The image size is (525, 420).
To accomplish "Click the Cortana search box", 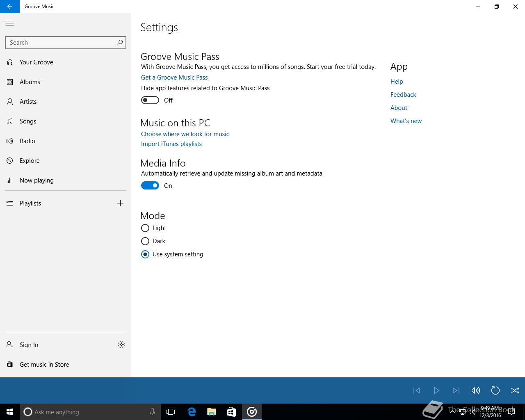I will (x=90, y=412).
